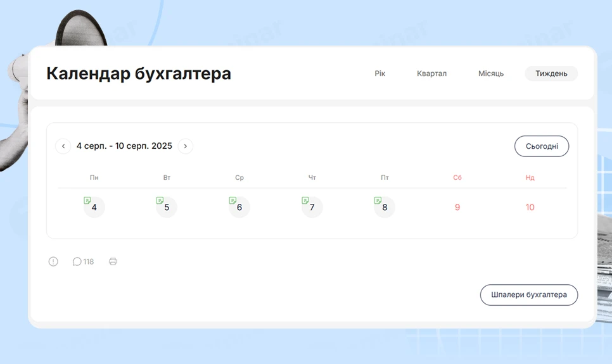Click the printer icon to print calendar

113,261
